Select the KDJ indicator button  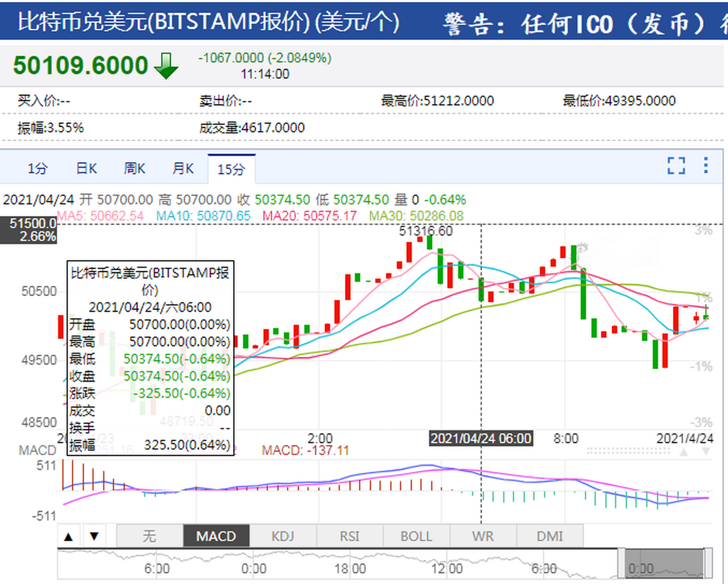(283, 536)
